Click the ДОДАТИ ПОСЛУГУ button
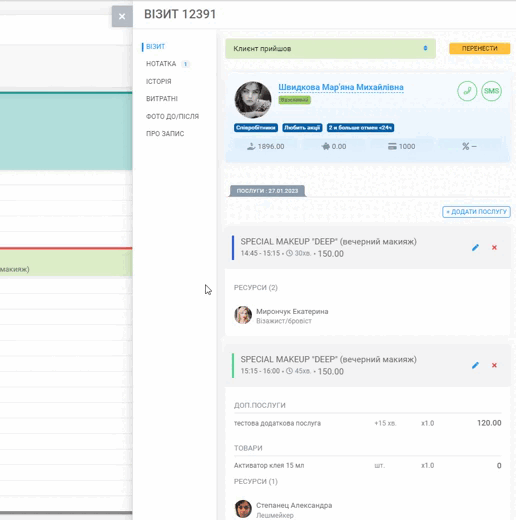Viewport: 516px width, 520px height. [476, 212]
